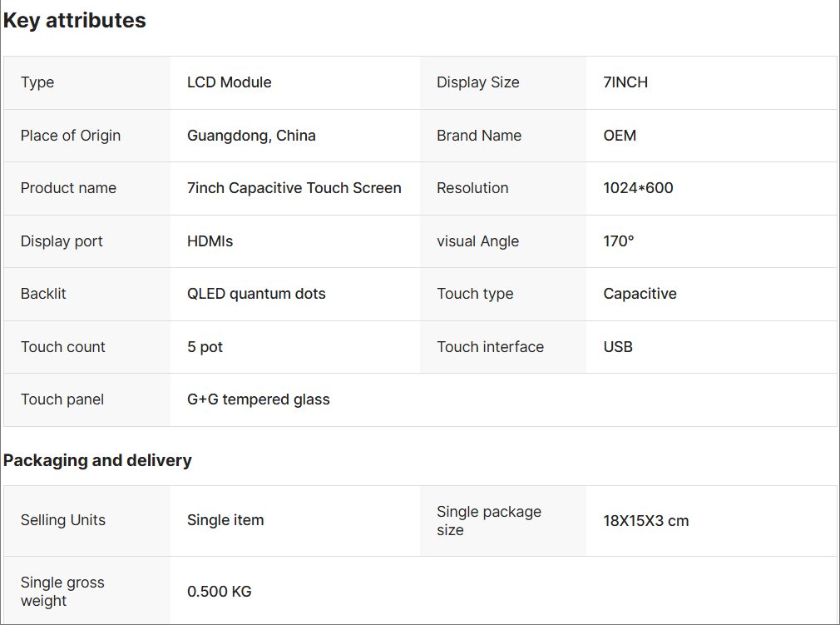Select Guangdong, China origin value
The width and height of the screenshot is (840, 625).
(251, 136)
